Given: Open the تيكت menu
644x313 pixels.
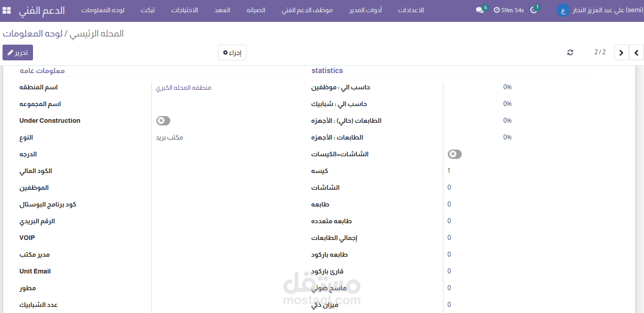Looking at the screenshot, I should 148,10.
